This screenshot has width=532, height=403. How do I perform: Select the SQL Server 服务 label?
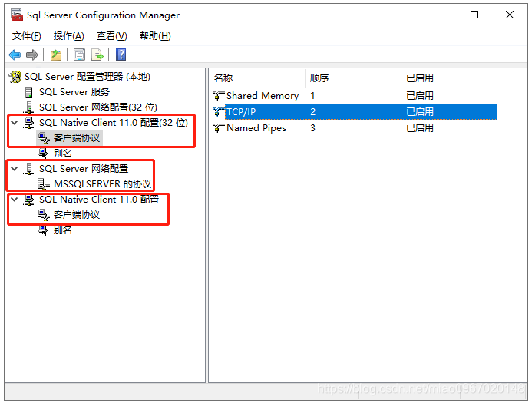[x=74, y=92]
